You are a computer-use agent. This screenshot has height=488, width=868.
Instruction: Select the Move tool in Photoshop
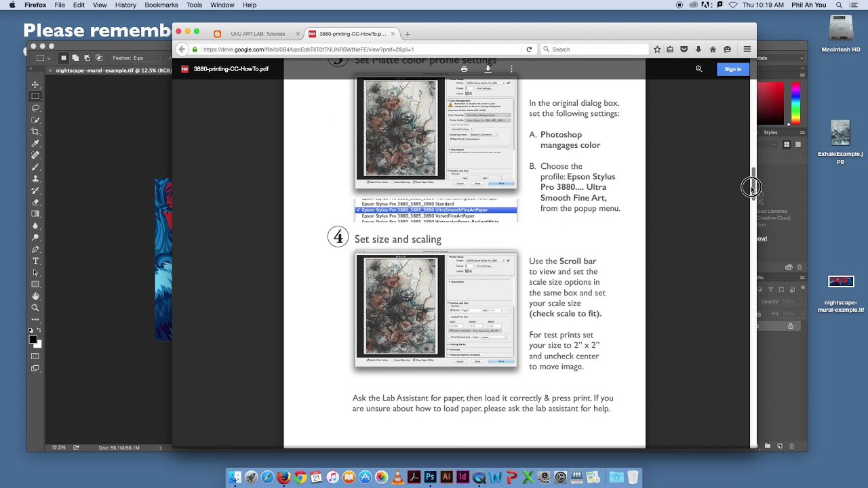click(x=35, y=85)
